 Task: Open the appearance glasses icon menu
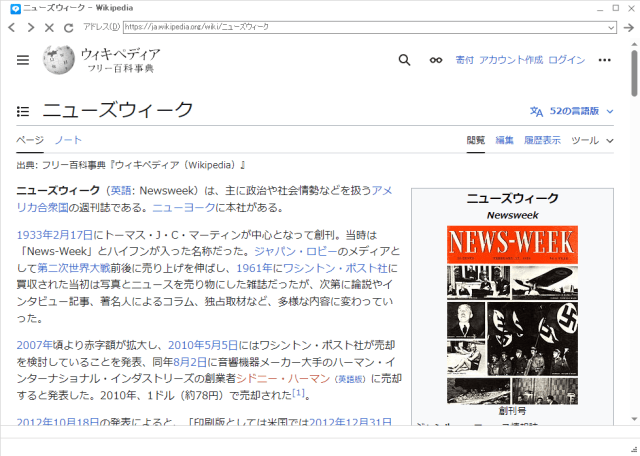[x=436, y=60]
